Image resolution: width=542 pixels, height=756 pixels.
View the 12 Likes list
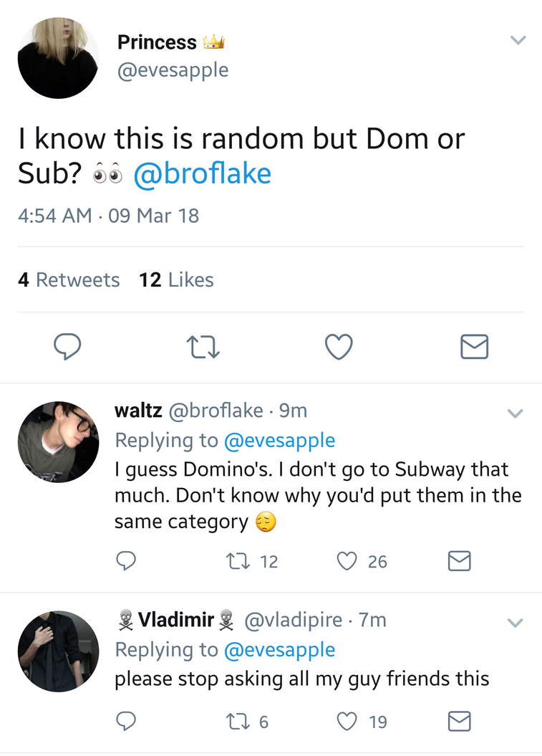(x=176, y=279)
